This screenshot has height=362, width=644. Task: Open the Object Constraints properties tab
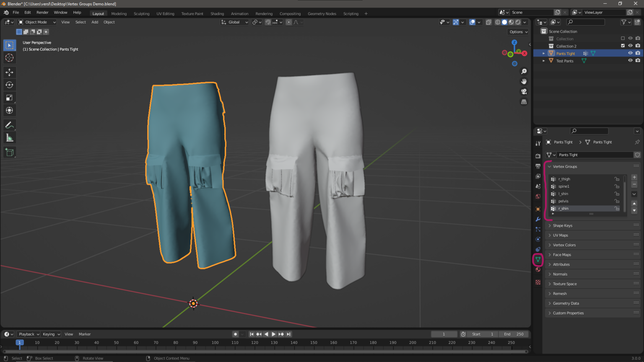pos(538,249)
